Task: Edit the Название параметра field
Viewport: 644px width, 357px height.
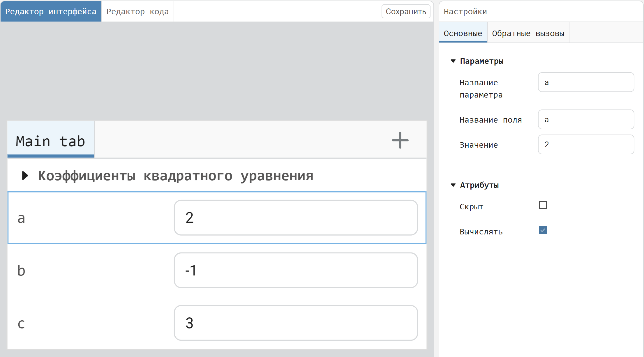Action: [x=585, y=82]
